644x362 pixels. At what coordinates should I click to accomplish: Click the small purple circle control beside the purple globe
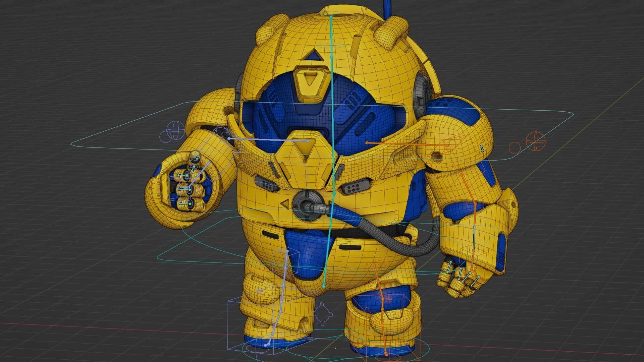[165, 136]
